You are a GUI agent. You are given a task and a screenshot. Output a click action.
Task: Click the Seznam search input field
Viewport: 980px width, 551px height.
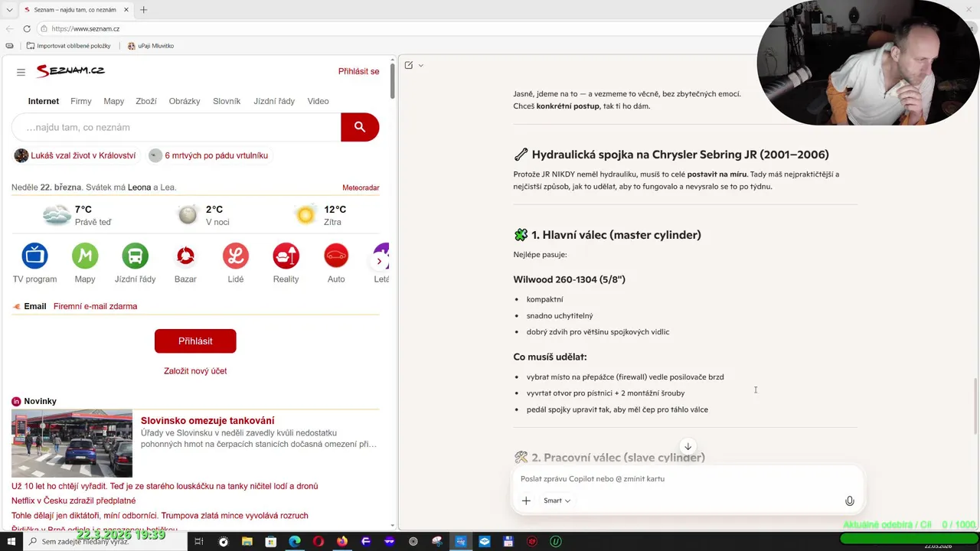point(176,127)
